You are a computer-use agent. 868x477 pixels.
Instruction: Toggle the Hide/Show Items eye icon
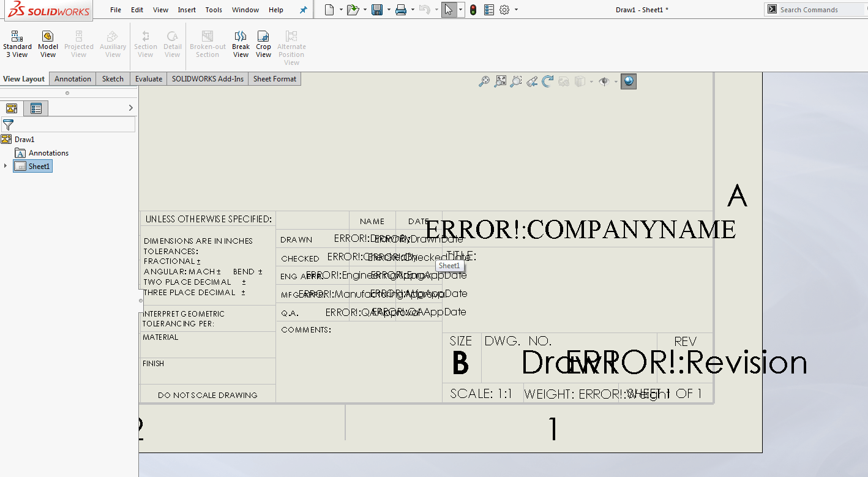[x=604, y=81]
